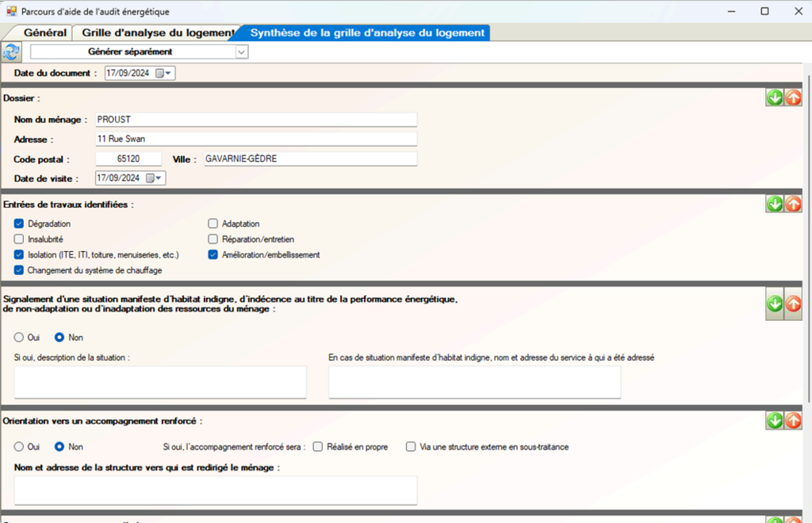Click the refresh icon beside generation dropdown

tap(12, 52)
